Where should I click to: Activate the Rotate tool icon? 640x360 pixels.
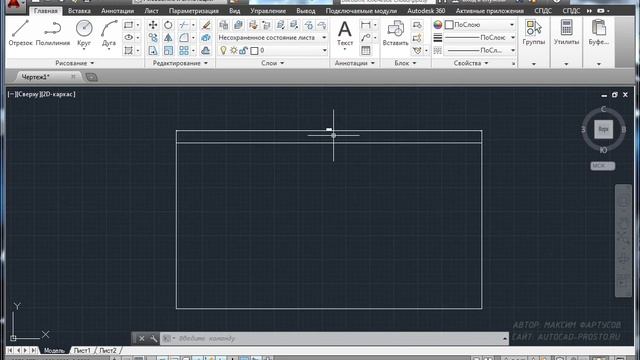[168, 25]
